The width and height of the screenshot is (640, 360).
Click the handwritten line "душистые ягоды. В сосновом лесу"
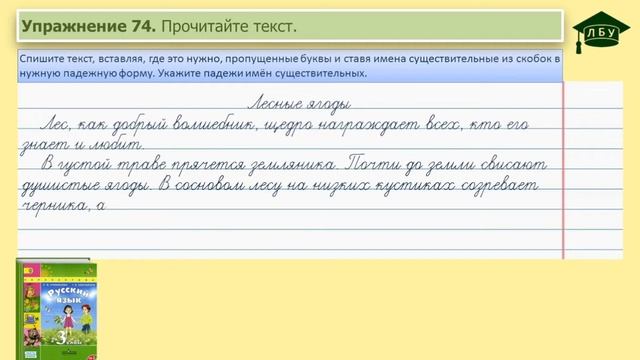[x=280, y=186]
